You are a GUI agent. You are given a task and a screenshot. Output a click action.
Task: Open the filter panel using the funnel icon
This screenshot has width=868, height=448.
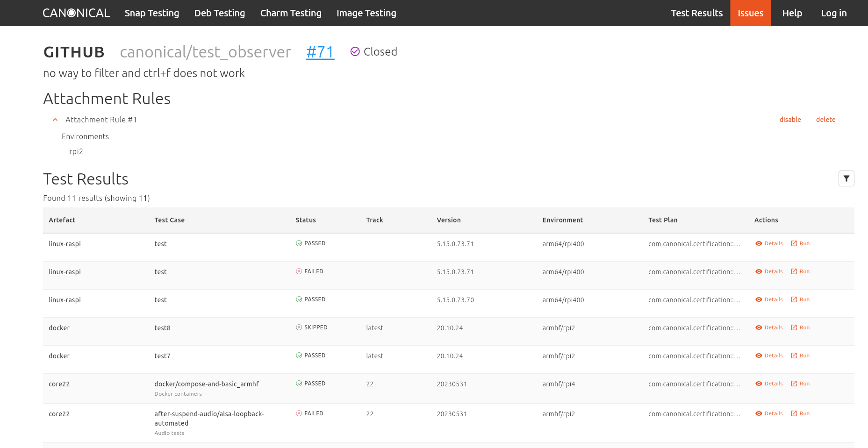[x=846, y=178]
